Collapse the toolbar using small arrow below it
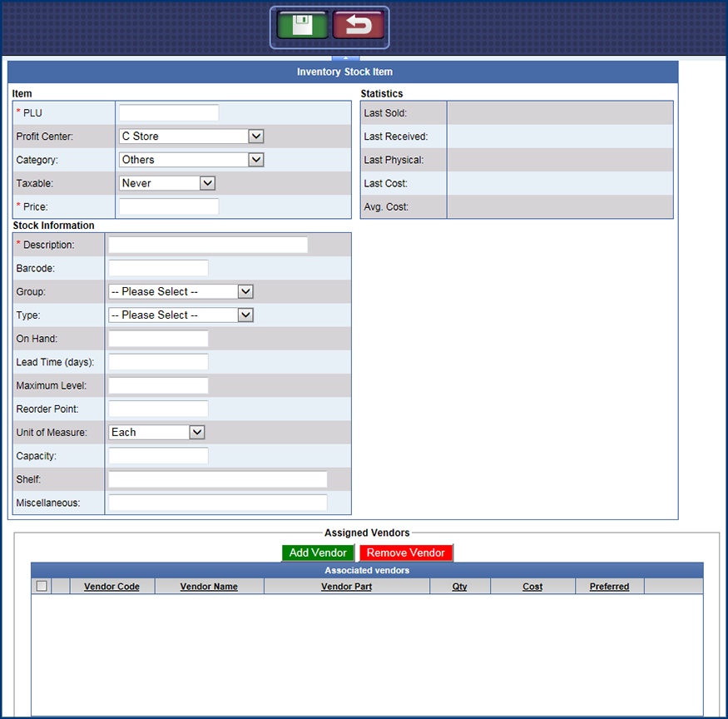This screenshot has width=728, height=719. click(344, 58)
